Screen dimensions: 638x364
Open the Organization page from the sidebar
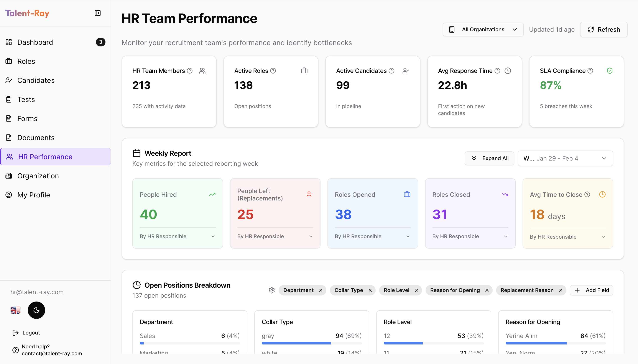pos(38,176)
